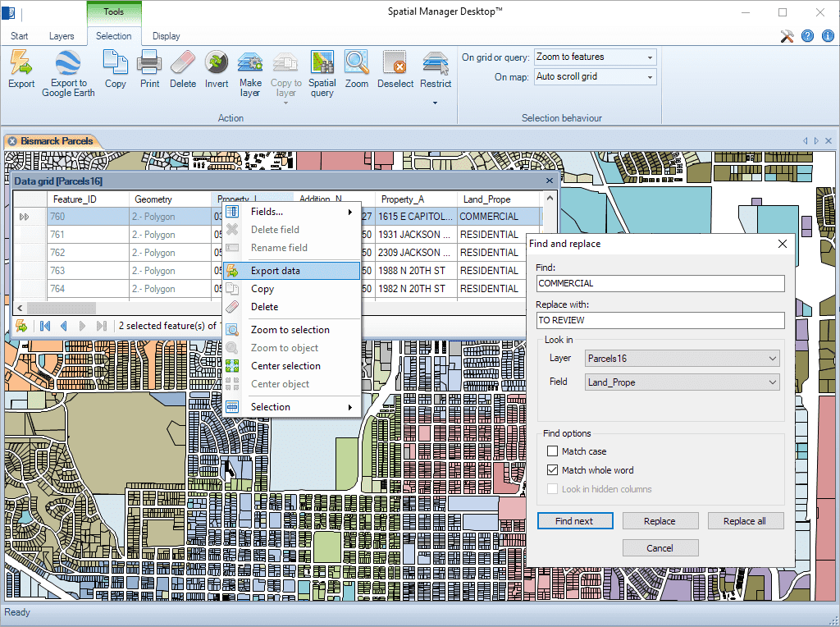
Task: Click the Cancel button
Action: [x=660, y=547]
